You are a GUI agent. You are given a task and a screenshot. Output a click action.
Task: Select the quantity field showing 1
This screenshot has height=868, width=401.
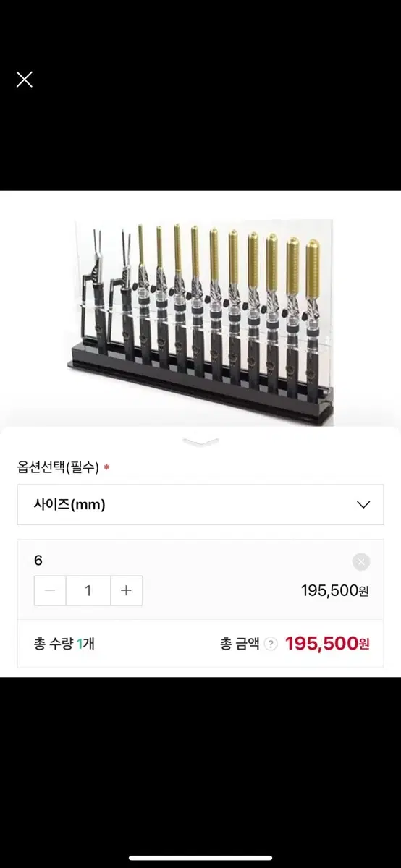88,590
